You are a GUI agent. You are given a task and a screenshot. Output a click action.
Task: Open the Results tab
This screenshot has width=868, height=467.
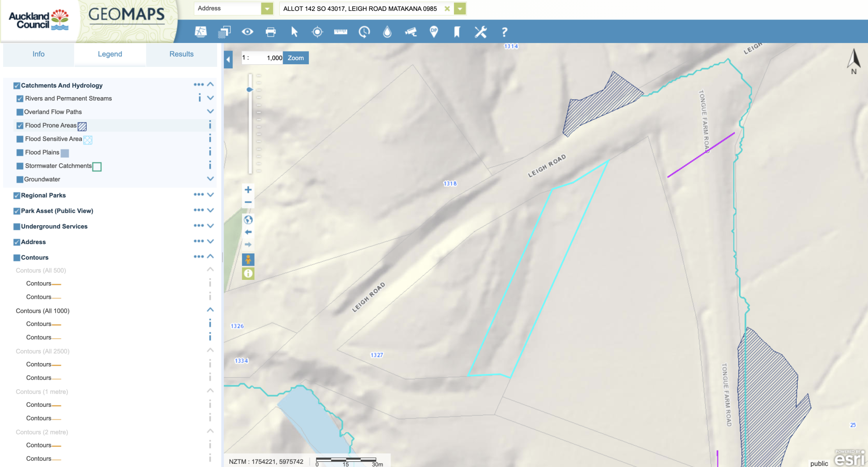pyautogui.click(x=181, y=54)
